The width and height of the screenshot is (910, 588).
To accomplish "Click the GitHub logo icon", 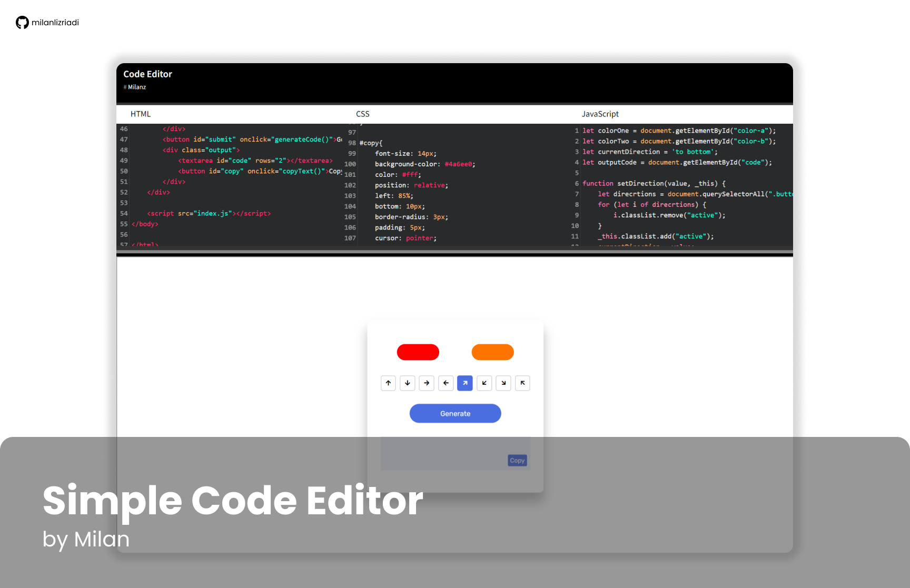I will click(x=22, y=23).
